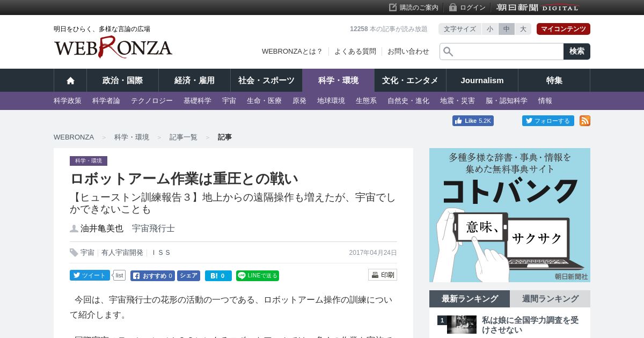Click the magnifier icon in the search box
Viewport: 644px width, 338px height.
coord(448,52)
